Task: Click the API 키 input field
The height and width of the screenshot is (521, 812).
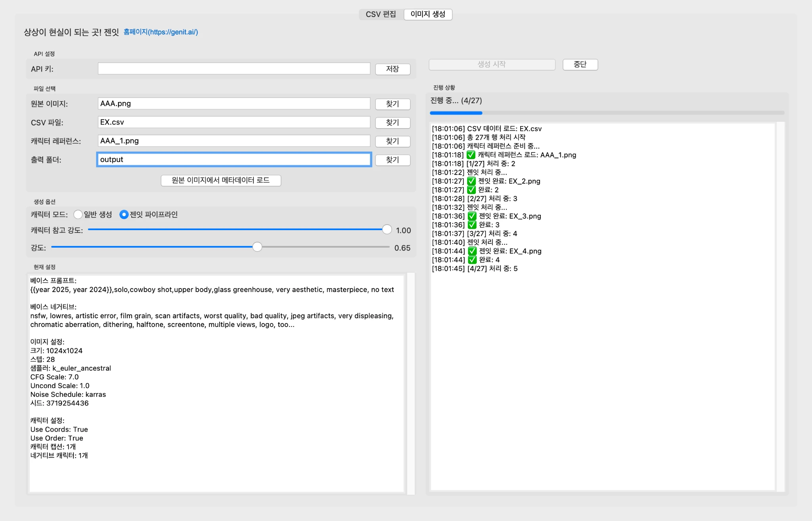Action: pyautogui.click(x=234, y=69)
